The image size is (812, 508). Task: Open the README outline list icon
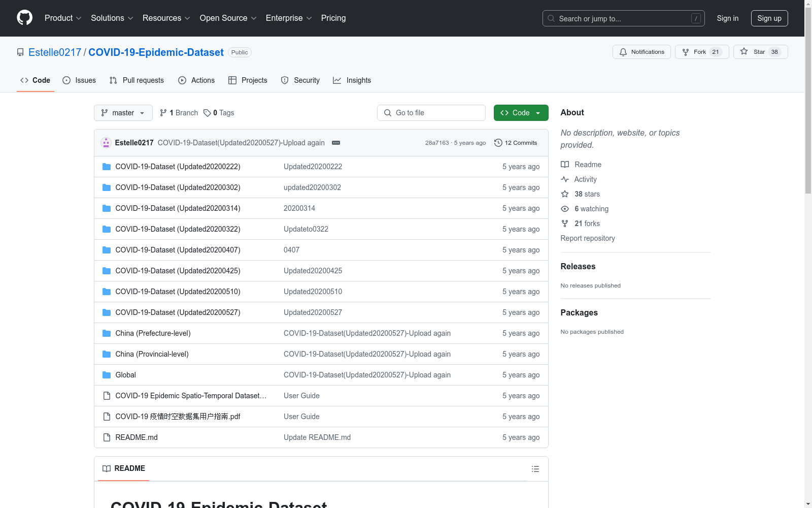coord(535,469)
